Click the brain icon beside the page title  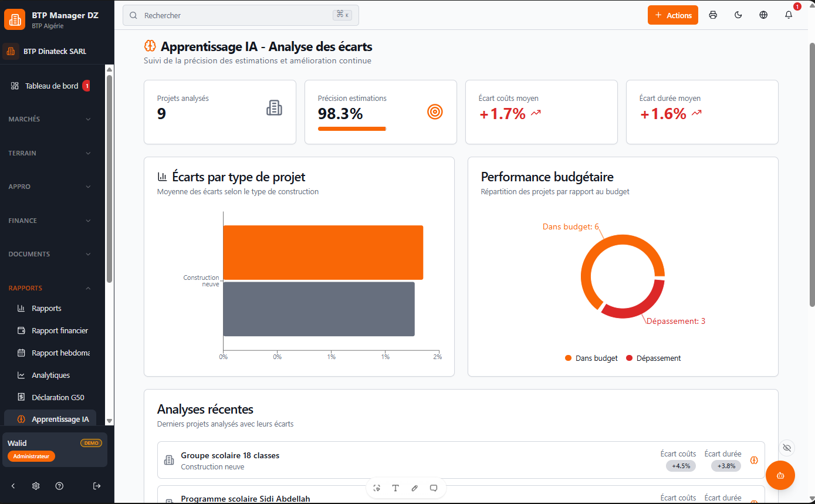(x=150, y=46)
